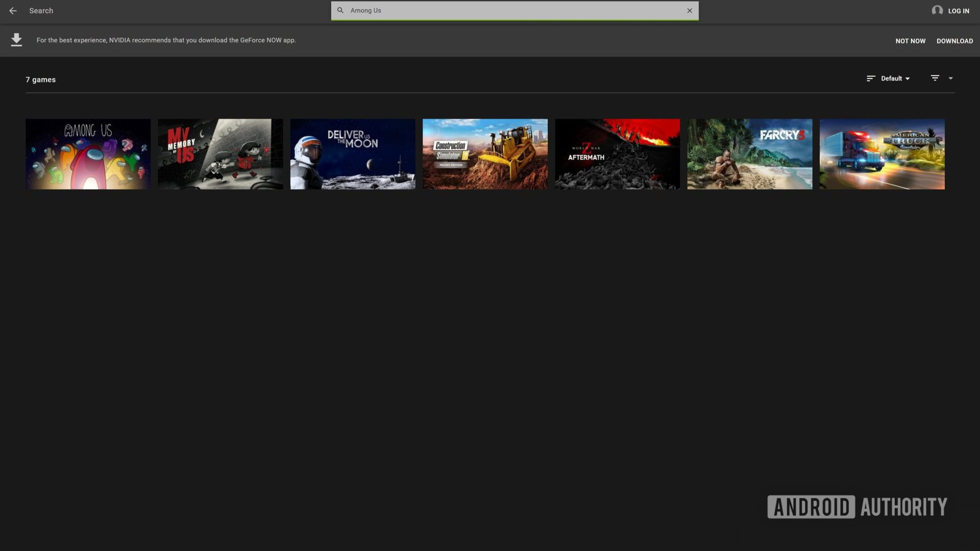This screenshot has height=551, width=980.
Task: Open My Memory of Us game tile
Action: point(220,154)
